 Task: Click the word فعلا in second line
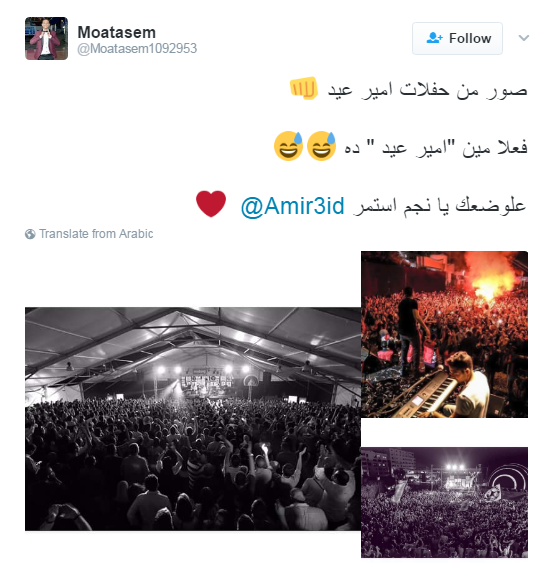tap(512, 147)
